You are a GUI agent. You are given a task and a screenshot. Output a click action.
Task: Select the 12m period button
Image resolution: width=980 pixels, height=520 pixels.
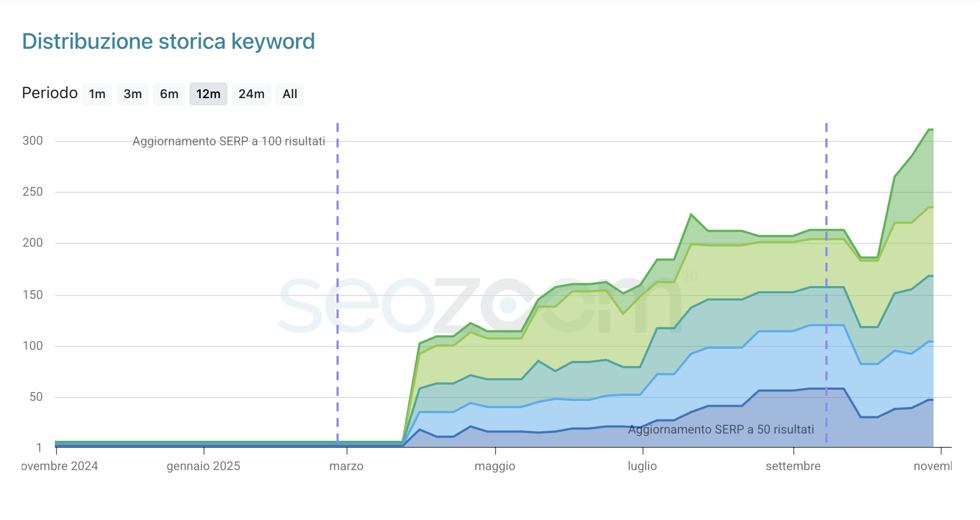[x=208, y=94]
